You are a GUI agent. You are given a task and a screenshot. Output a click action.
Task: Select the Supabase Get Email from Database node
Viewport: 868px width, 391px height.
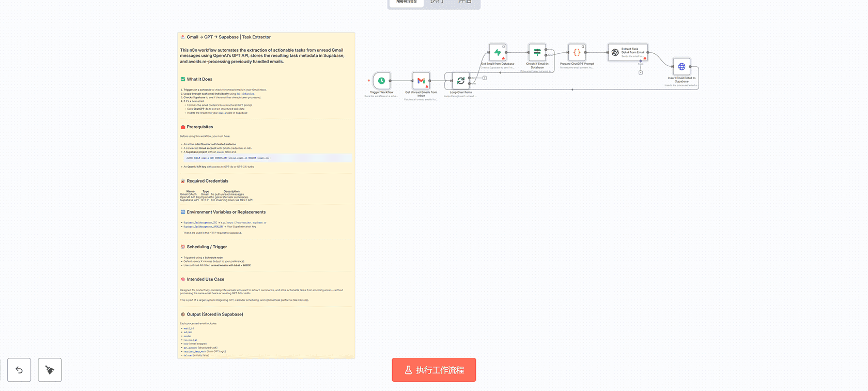click(497, 52)
